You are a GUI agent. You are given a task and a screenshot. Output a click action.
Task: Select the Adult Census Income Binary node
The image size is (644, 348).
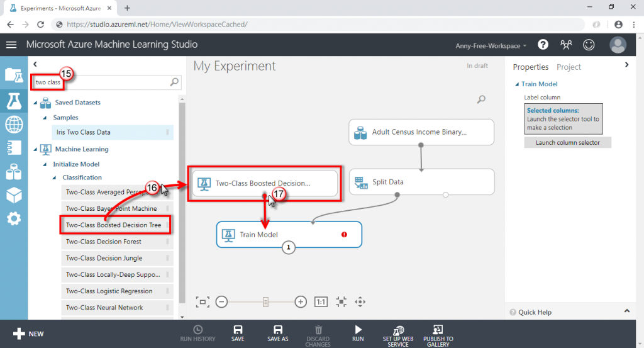(421, 132)
